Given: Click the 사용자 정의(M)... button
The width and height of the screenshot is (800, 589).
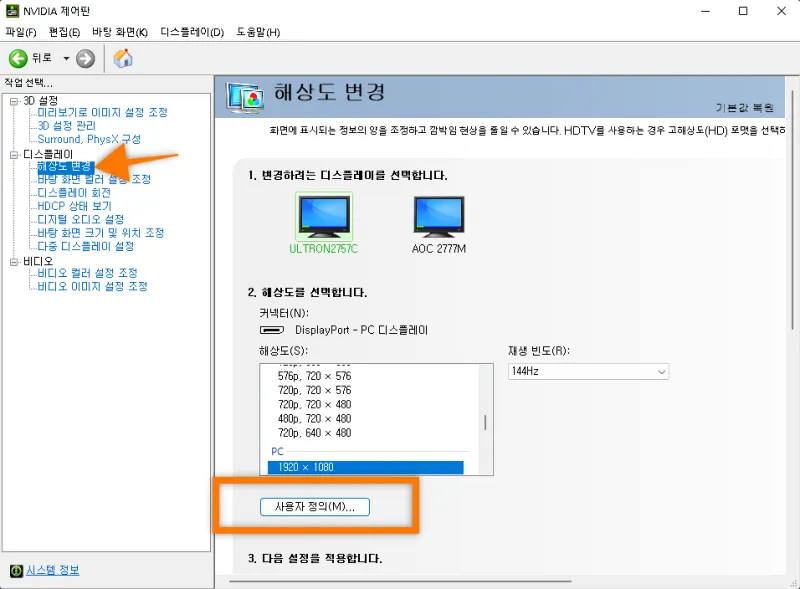Looking at the screenshot, I should click(x=315, y=507).
